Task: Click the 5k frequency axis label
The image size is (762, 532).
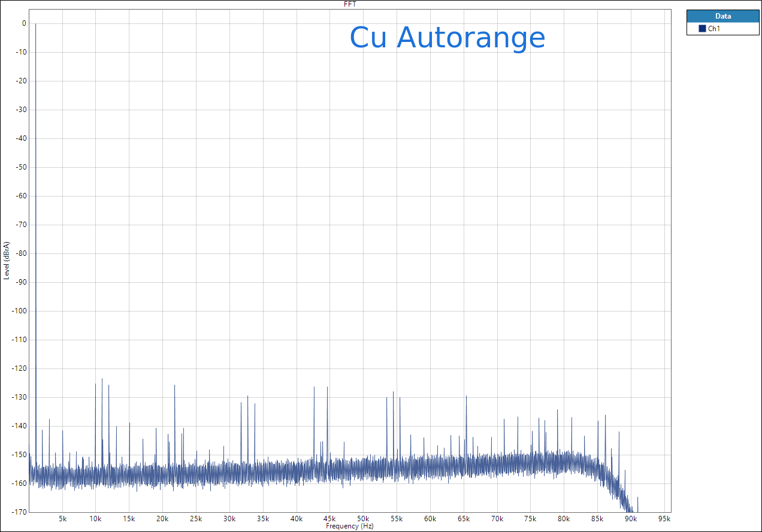Action: (x=62, y=519)
